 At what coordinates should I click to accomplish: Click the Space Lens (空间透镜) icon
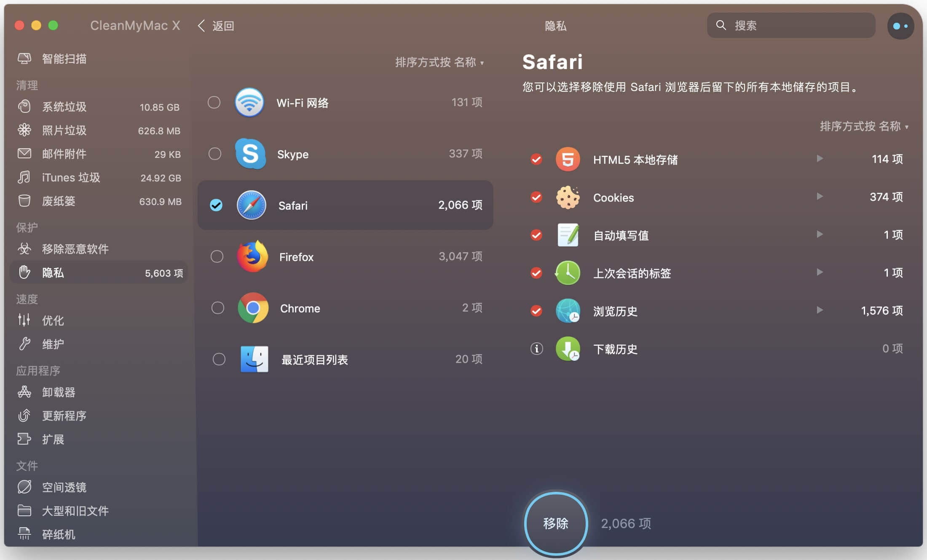click(24, 487)
